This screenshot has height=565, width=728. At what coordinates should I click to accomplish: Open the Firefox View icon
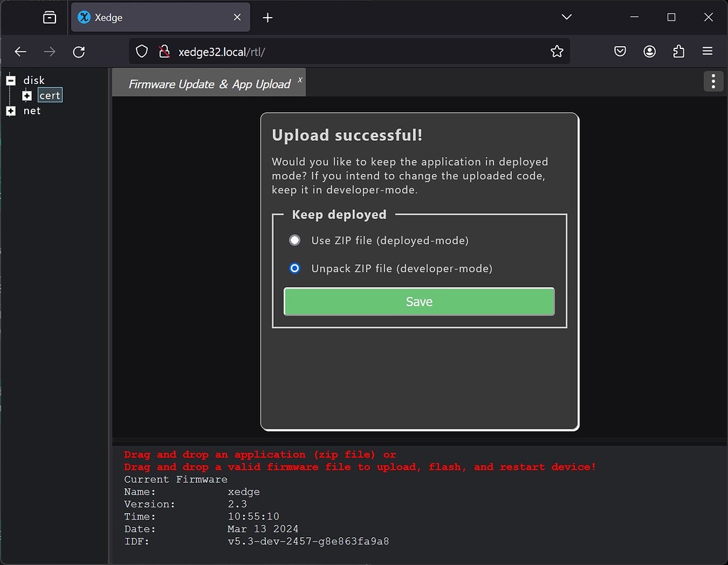[49, 18]
